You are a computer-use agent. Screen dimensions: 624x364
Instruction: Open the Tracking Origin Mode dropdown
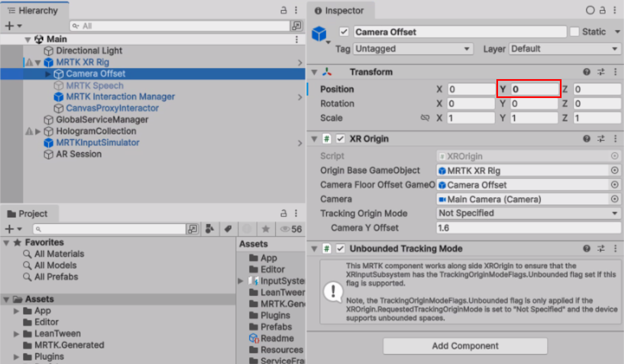(529, 213)
